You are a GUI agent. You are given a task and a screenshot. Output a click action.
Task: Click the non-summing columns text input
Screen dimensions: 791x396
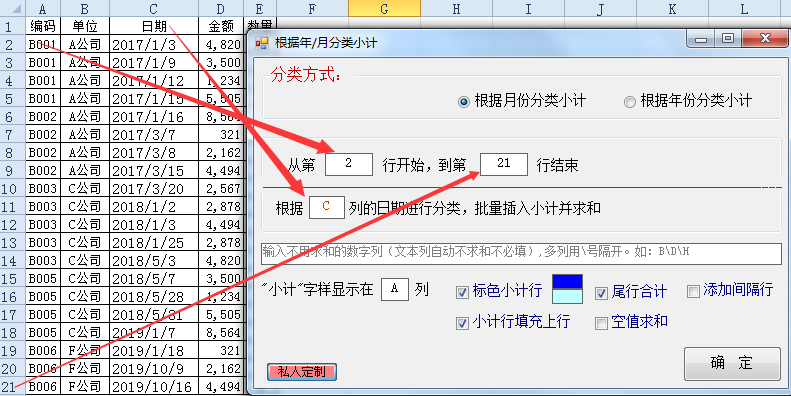[521, 253]
